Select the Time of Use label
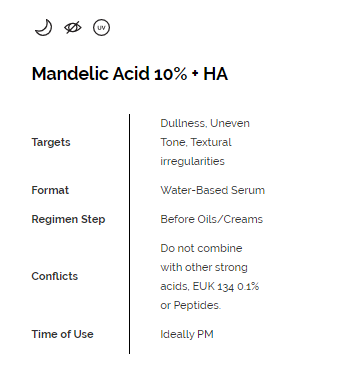This screenshot has height=377, width=364. (62, 334)
